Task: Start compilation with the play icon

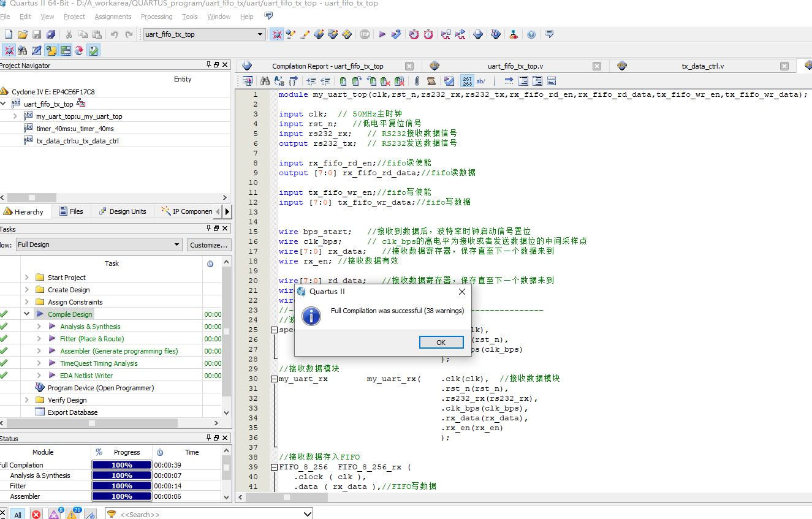Action: pyautogui.click(x=382, y=34)
